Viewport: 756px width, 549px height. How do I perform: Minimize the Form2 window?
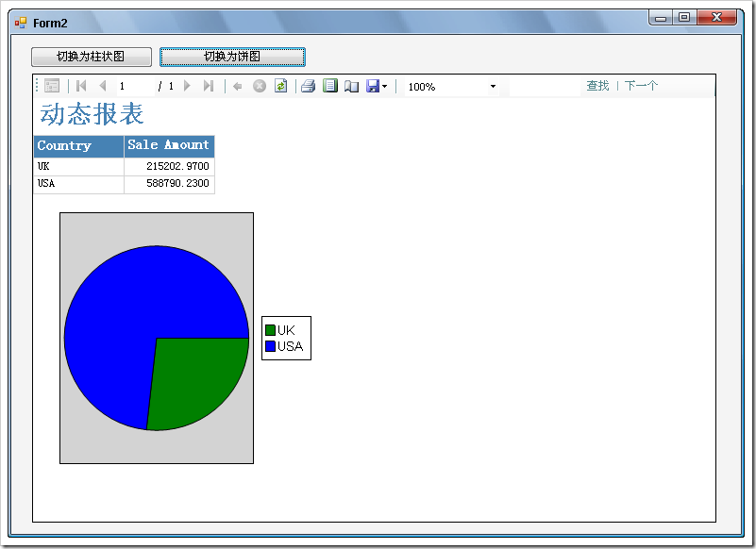click(x=661, y=18)
